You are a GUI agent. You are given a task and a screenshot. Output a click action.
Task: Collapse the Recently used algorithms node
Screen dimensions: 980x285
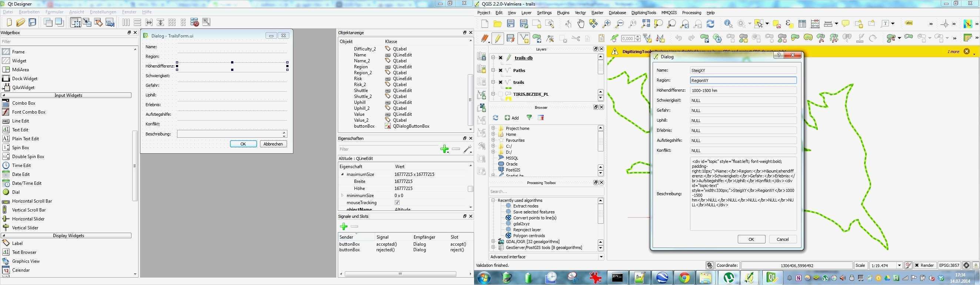493,200
